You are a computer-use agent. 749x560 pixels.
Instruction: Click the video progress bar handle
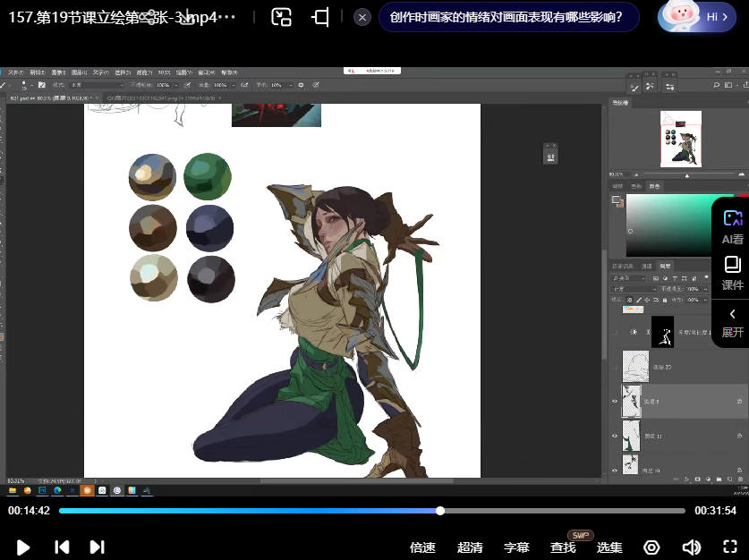[440, 511]
